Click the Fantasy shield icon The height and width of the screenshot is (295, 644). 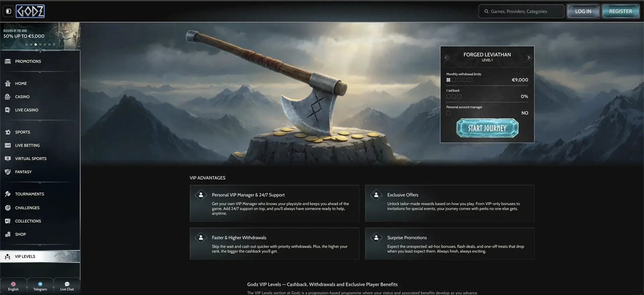[x=8, y=172]
